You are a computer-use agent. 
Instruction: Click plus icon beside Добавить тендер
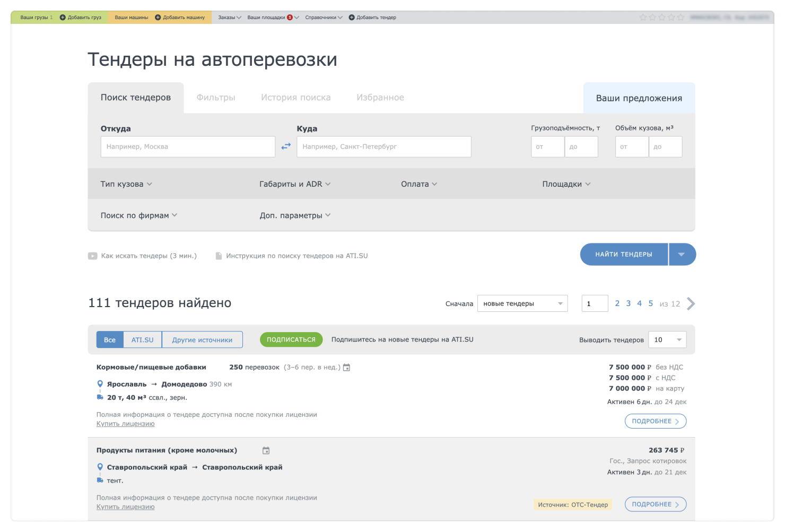coord(351,18)
